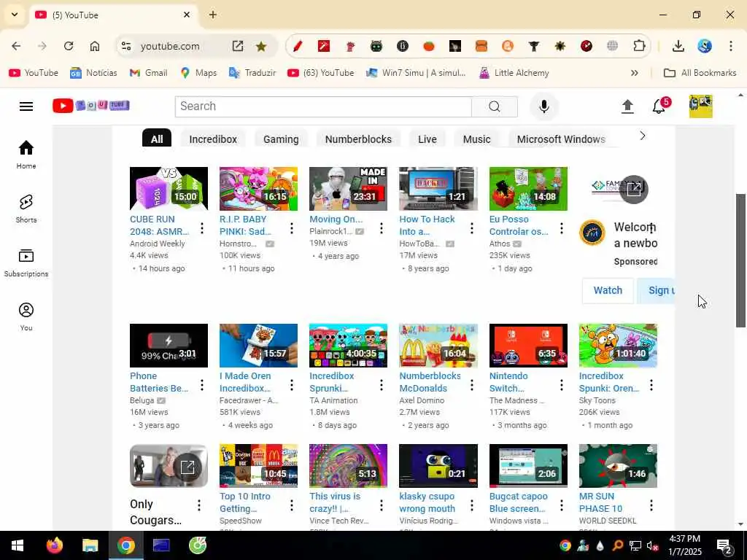This screenshot has width=747, height=560.
Task: Toggle the muted volume tray icon
Action: coord(653,545)
